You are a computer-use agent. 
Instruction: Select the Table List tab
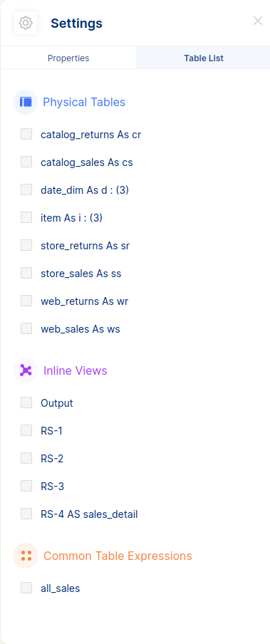point(204,58)
